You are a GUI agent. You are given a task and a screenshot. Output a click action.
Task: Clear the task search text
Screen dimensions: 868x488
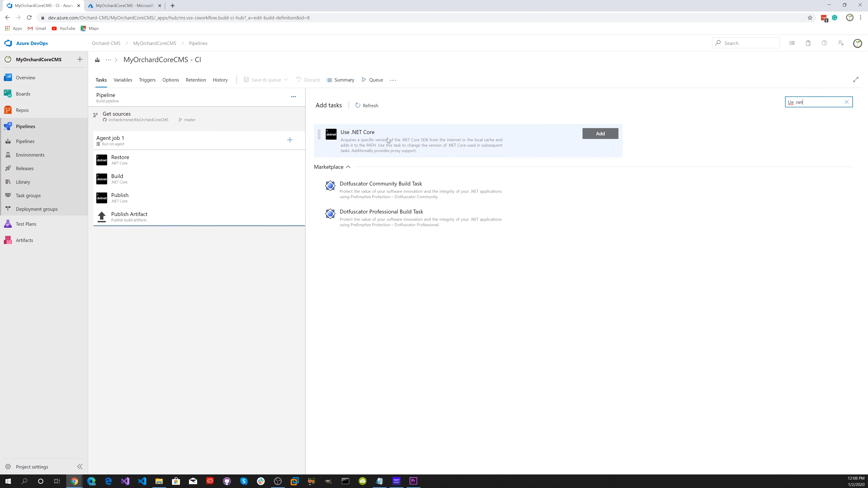pos(847,102)
